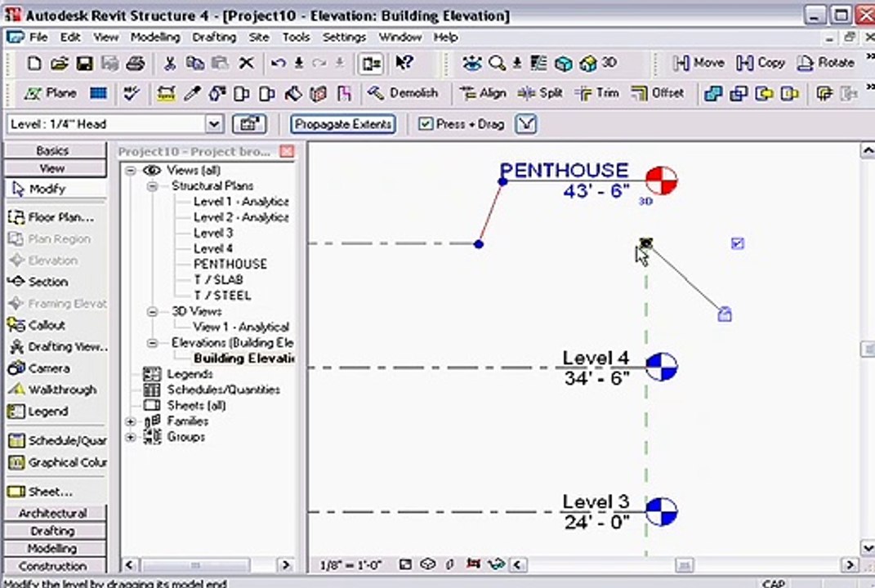Click the Callout tool in design bar
The height and width of the screenshot is (588, 875).
(37, 325)
